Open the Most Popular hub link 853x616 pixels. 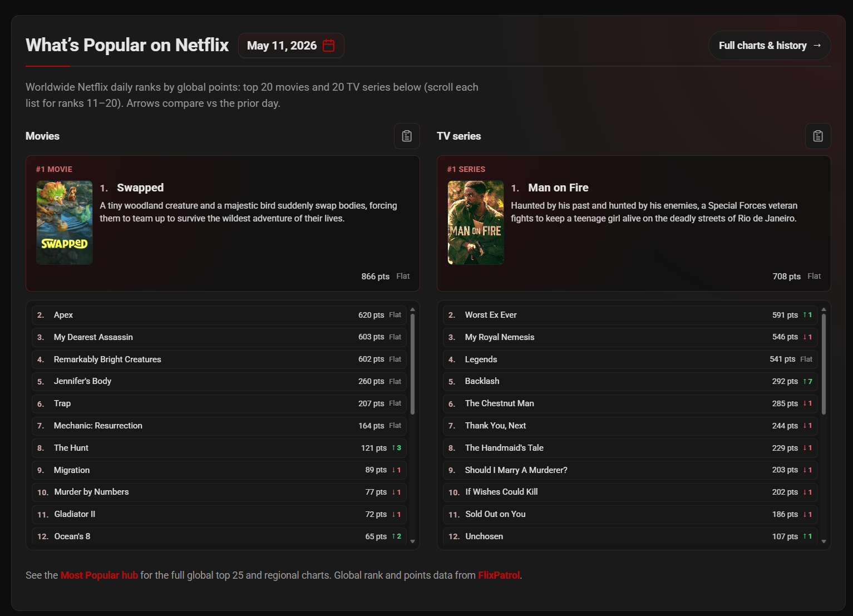click(99, 575)
